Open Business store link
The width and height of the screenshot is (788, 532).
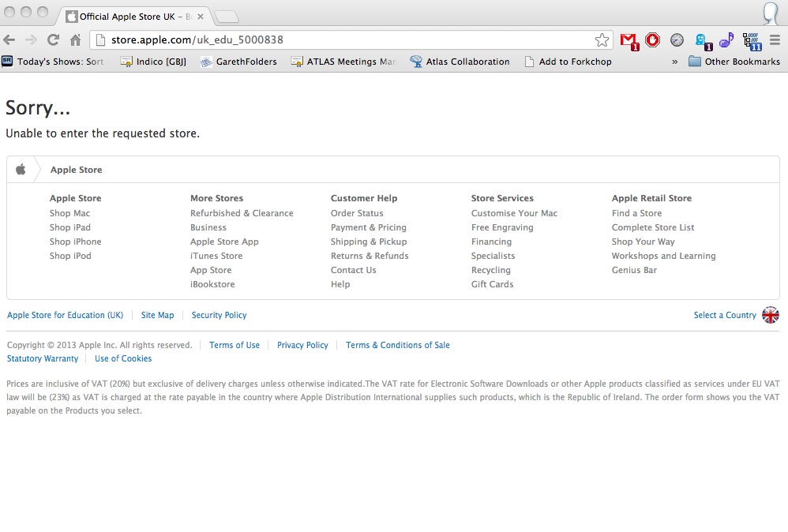tap(208, 227)
